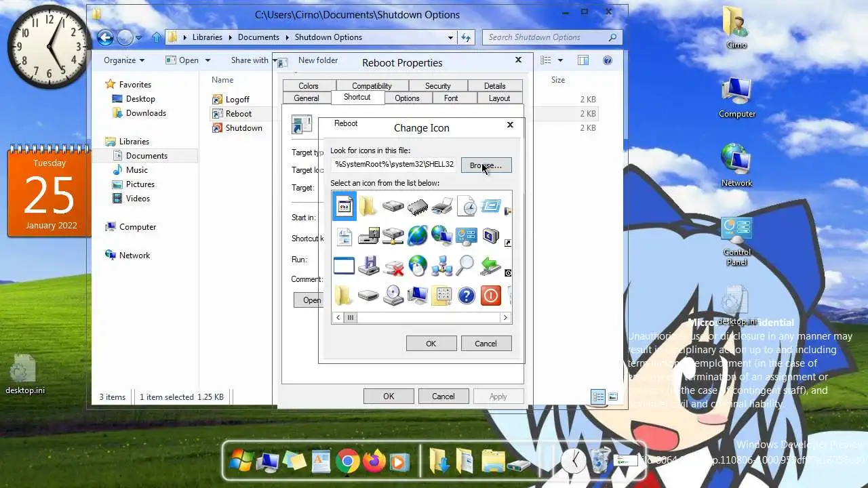This screenshot has width=868, height=488.
Task: Pick the blank window icon
Action: pos(344,266)
